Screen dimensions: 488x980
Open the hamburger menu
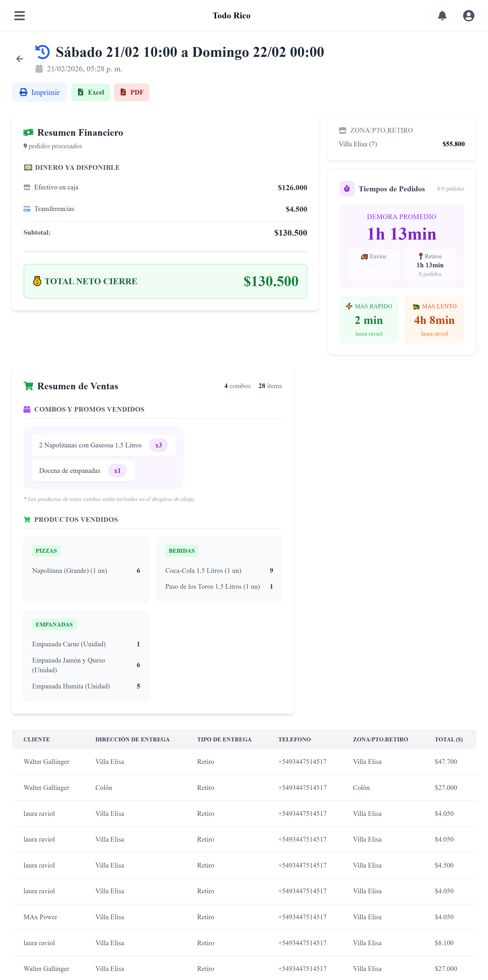pyautogui.click(x=19, y=16)
